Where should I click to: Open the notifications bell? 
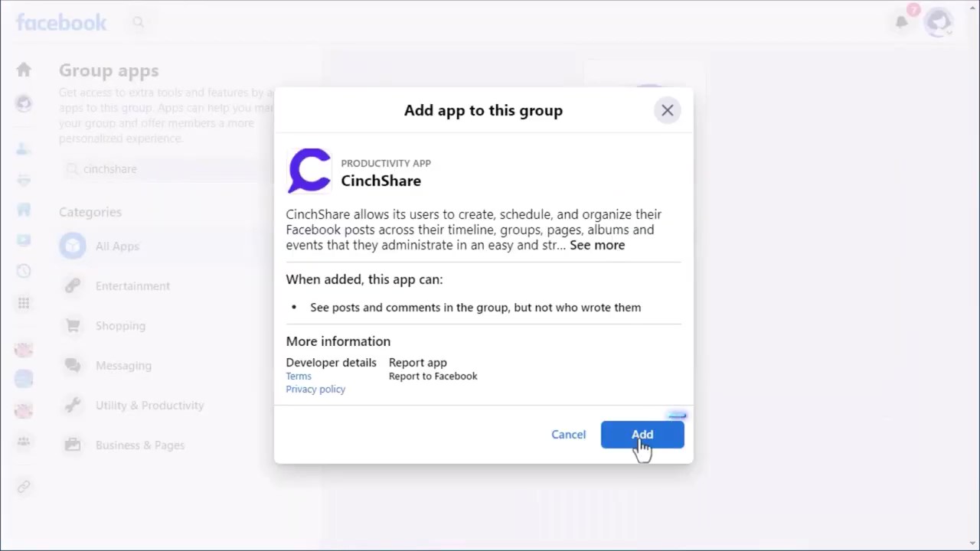902,21
